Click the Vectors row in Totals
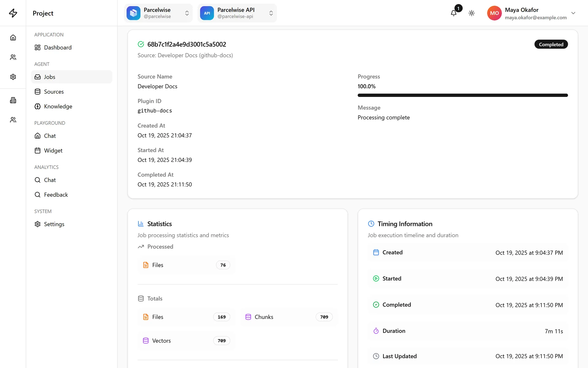This screenshot has height=368, width=588. (187, 341)
